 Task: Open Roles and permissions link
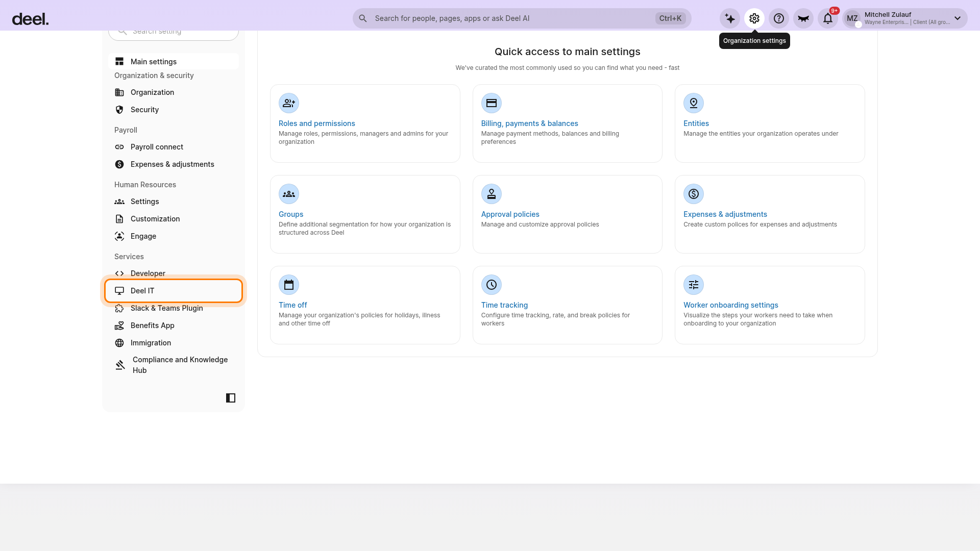click(316, 123)
